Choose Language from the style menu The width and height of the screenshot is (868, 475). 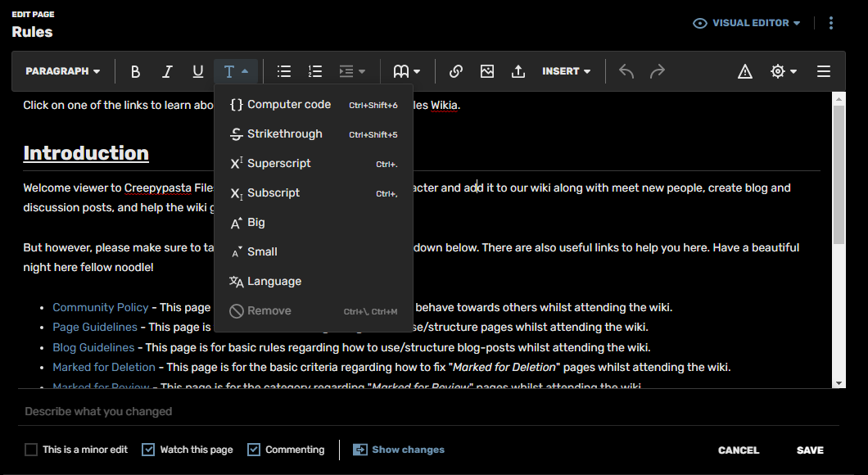tap(314, 281)
